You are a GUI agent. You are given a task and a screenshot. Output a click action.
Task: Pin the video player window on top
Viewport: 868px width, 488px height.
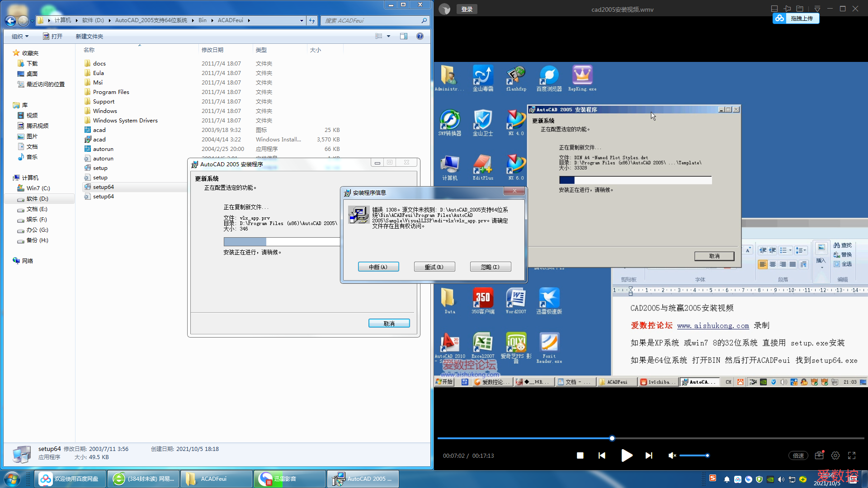click(x=787, y=9)
